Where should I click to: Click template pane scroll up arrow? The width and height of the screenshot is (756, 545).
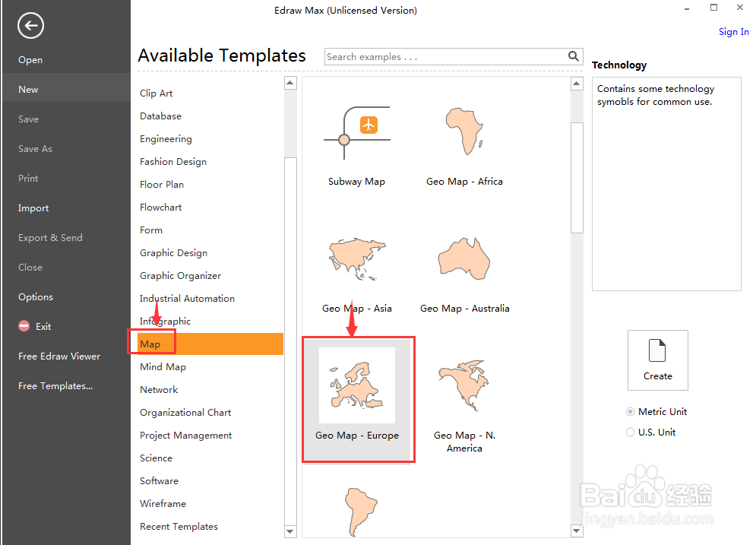tap(577, 84)
